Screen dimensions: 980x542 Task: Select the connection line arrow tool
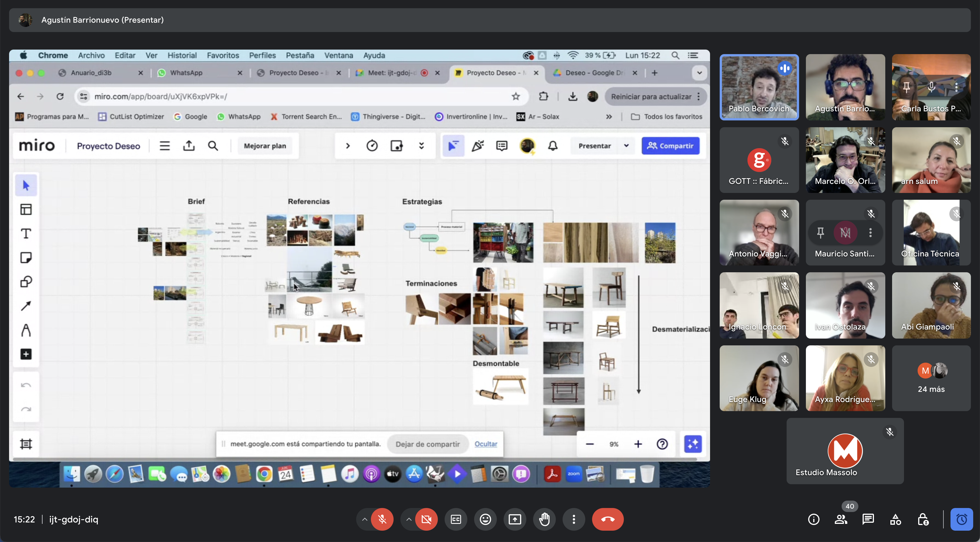(26, 306)
